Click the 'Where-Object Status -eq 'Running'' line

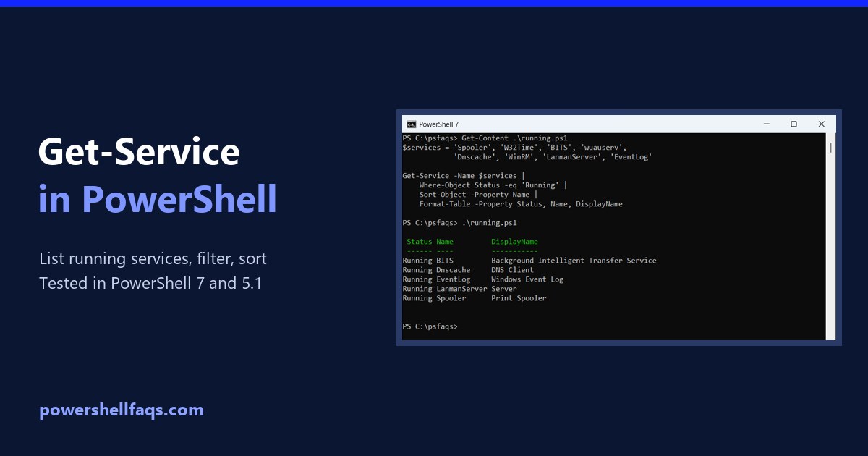pos(493,185)
